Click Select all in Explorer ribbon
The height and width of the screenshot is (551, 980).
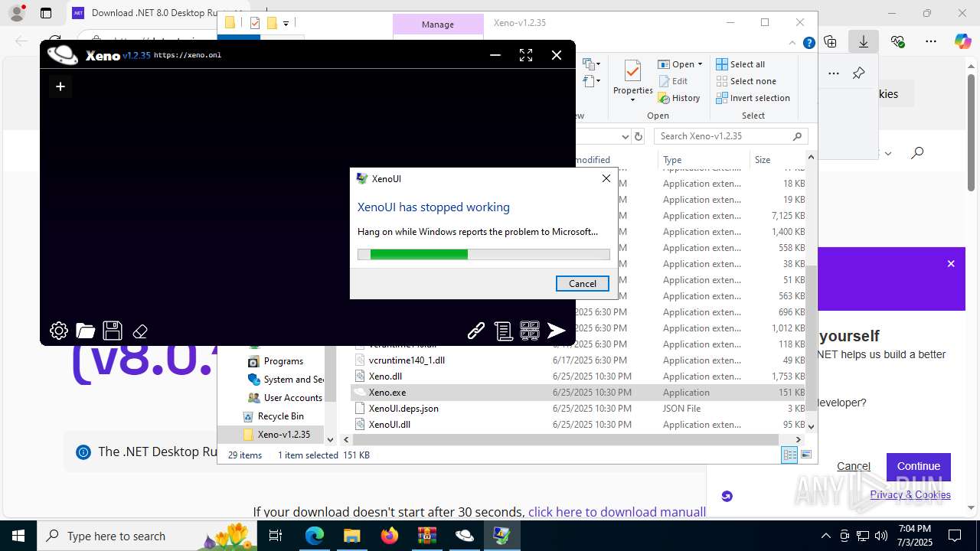click(x=740, y=64)
